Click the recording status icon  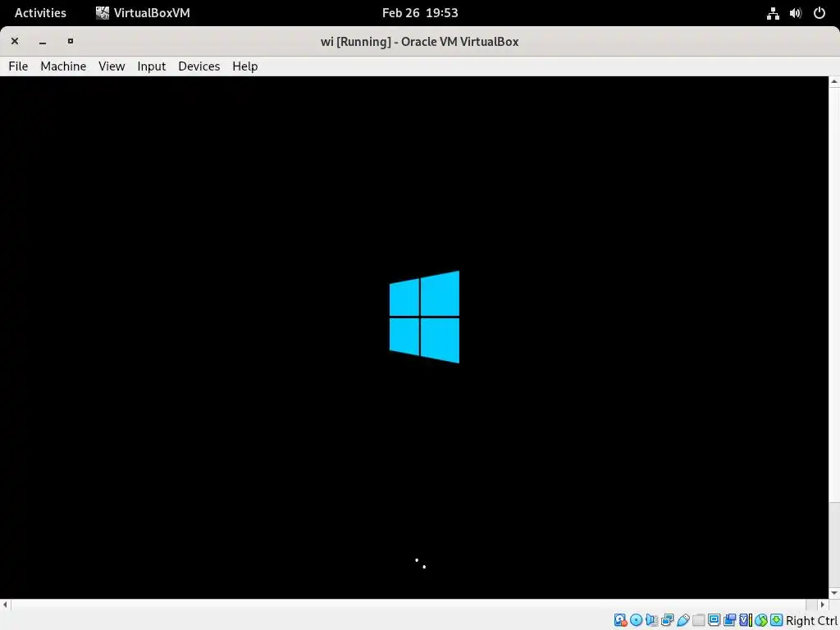point(729,620)
